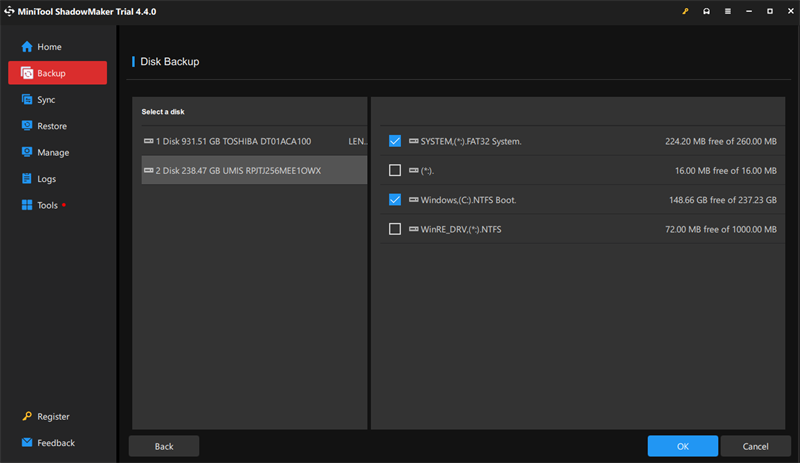Go to the Restore section icon
The height and width of the screenshot is (463, 800).
click(x=27, y=126)
